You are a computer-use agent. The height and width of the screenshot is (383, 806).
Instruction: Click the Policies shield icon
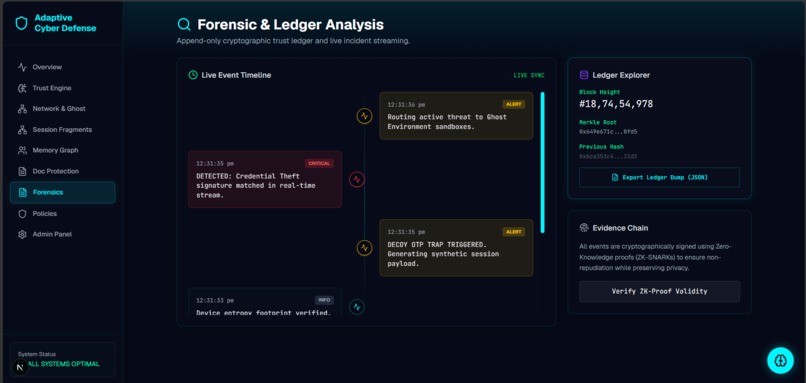tap(22, 213)
